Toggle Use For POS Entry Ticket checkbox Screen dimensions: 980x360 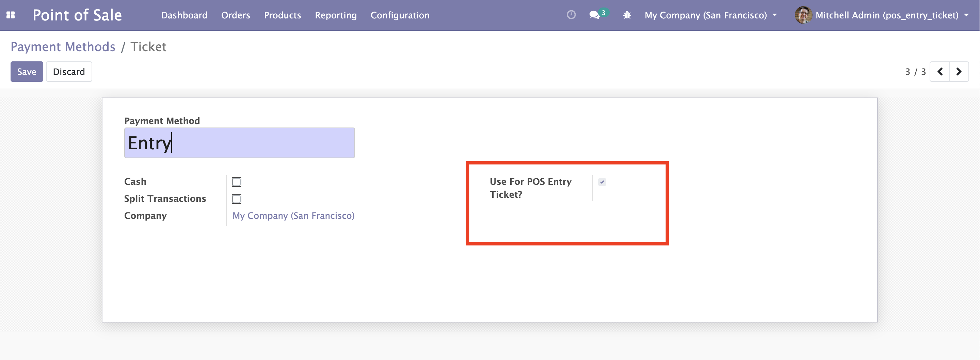click(x=602, y=182)
